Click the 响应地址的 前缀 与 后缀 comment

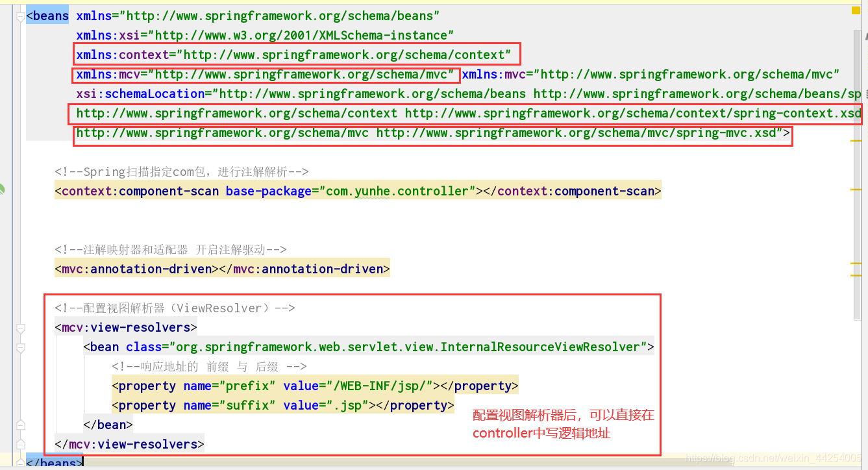point(209,366)
